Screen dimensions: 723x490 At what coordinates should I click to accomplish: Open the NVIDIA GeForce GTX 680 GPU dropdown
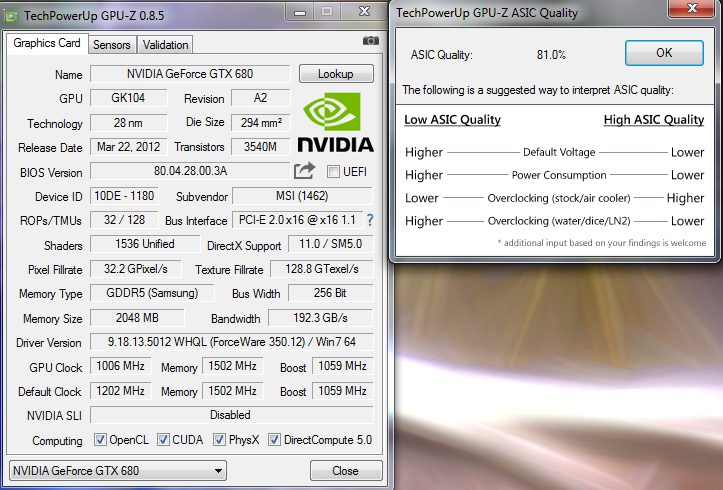[x=118, y=471]
